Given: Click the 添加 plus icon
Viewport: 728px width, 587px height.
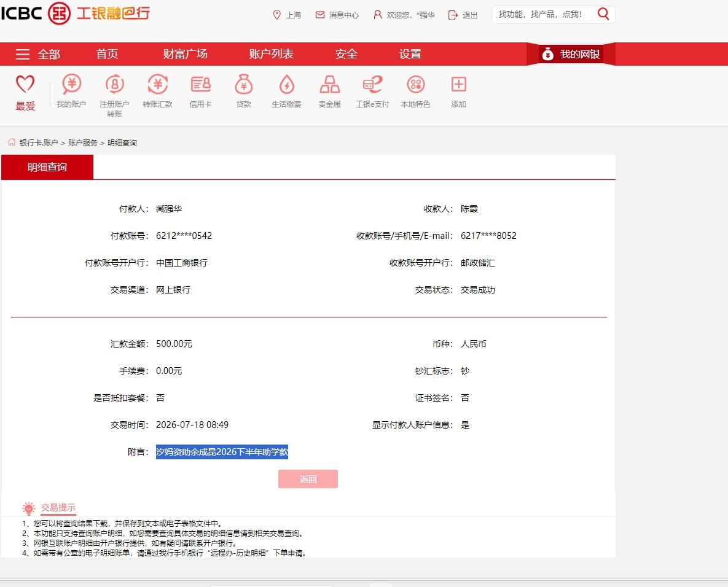Looking at the screenshot, I should point(459,85).
